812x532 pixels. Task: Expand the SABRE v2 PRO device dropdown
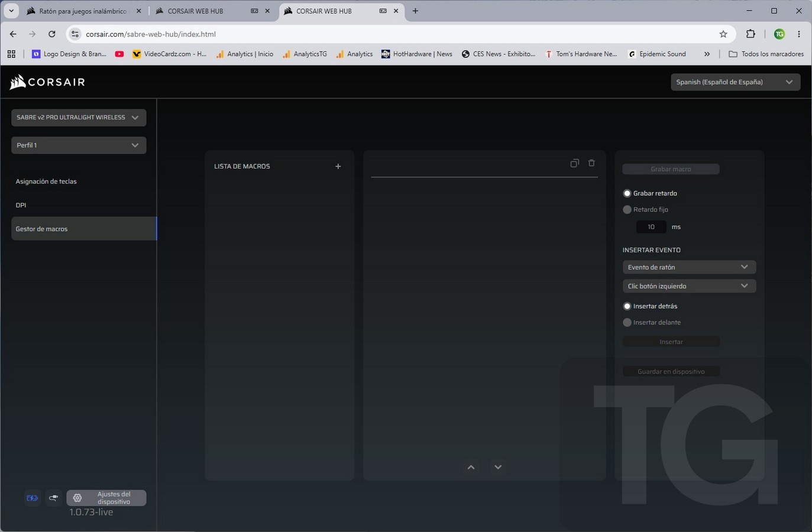pos(79,118)
